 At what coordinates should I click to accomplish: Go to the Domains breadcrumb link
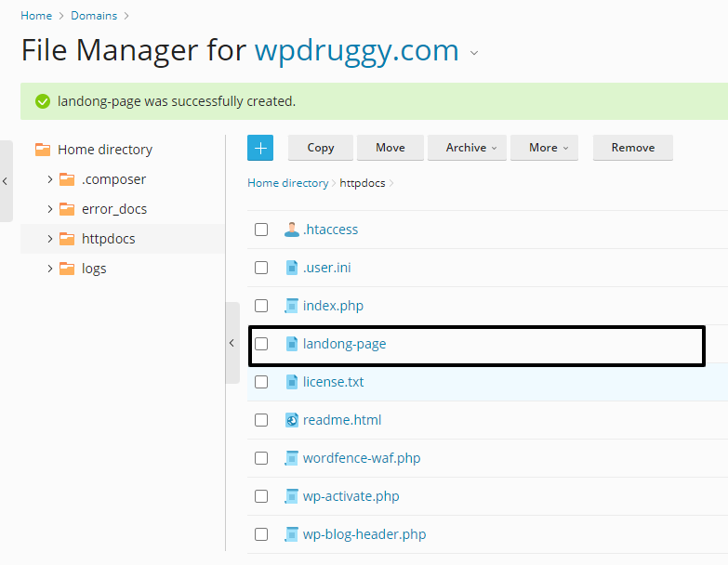(x=94, y=16)
